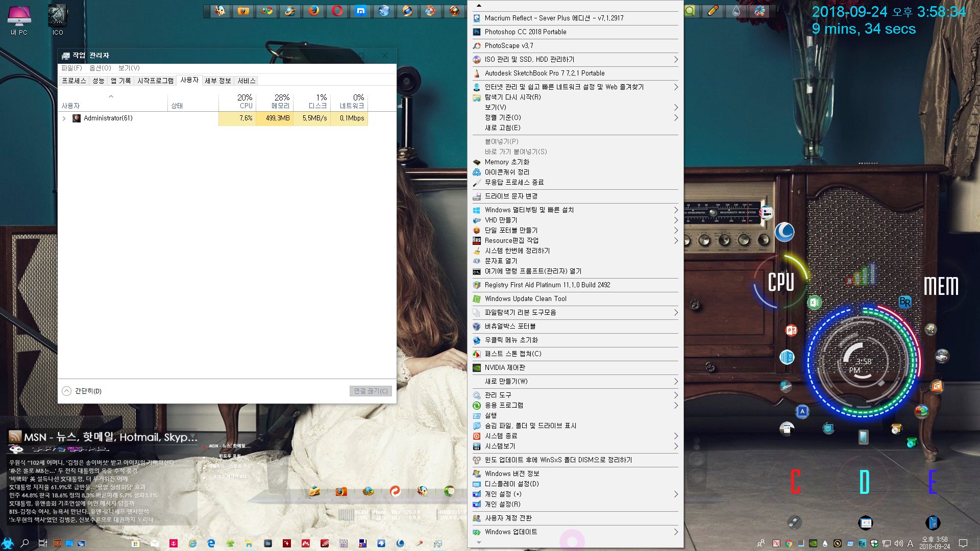
Task: Open Internet Explorer on the taskbar
Action: pyautogui.click(x=192, y=544)
